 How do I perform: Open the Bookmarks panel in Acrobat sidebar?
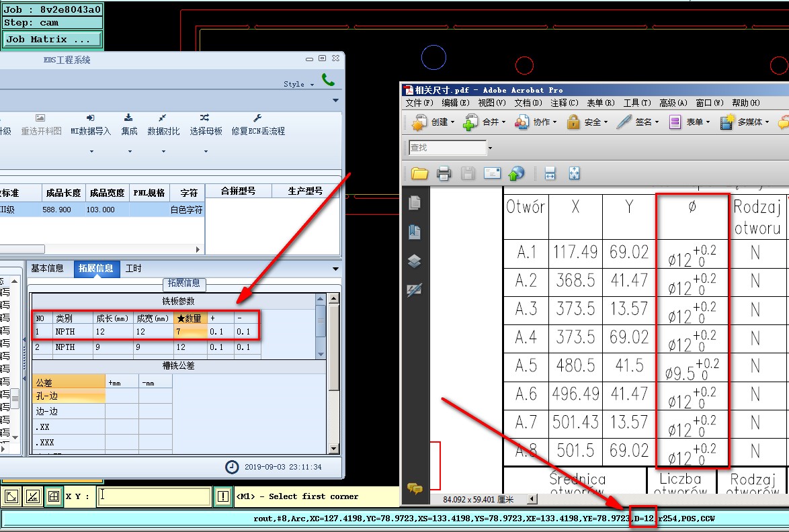tap(415, 232)
